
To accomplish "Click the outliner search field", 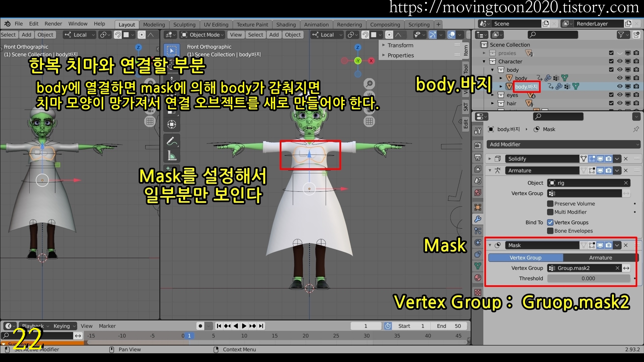I will (x=553, y=35).
